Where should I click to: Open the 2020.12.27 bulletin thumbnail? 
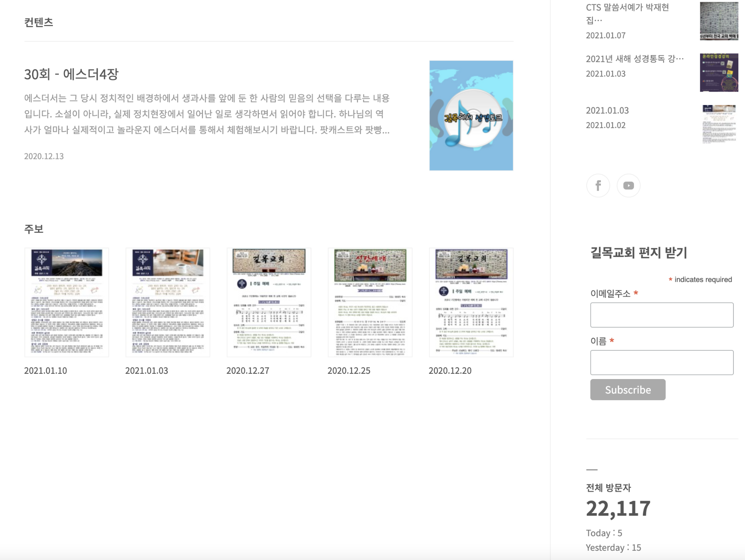(x=269, y=302)
